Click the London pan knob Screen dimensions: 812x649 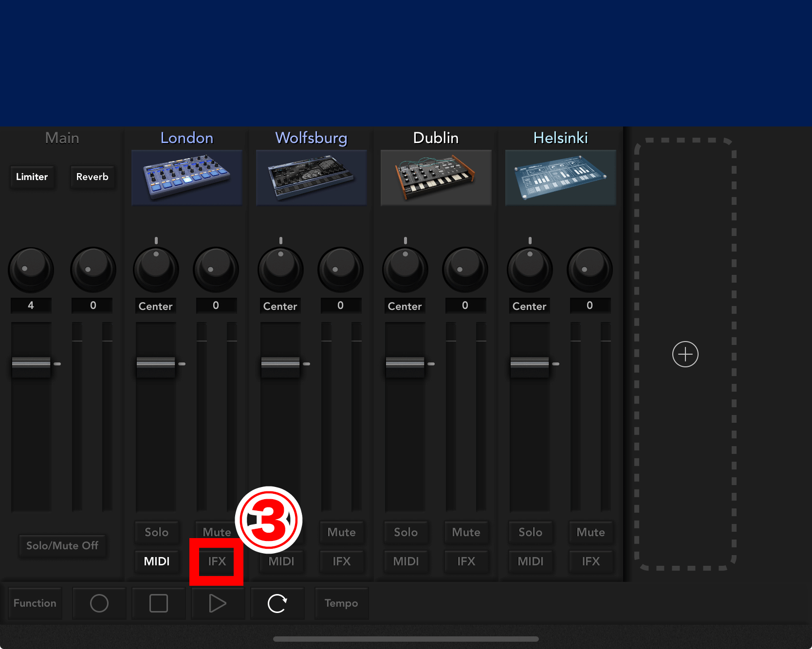[x=156, y=270]
